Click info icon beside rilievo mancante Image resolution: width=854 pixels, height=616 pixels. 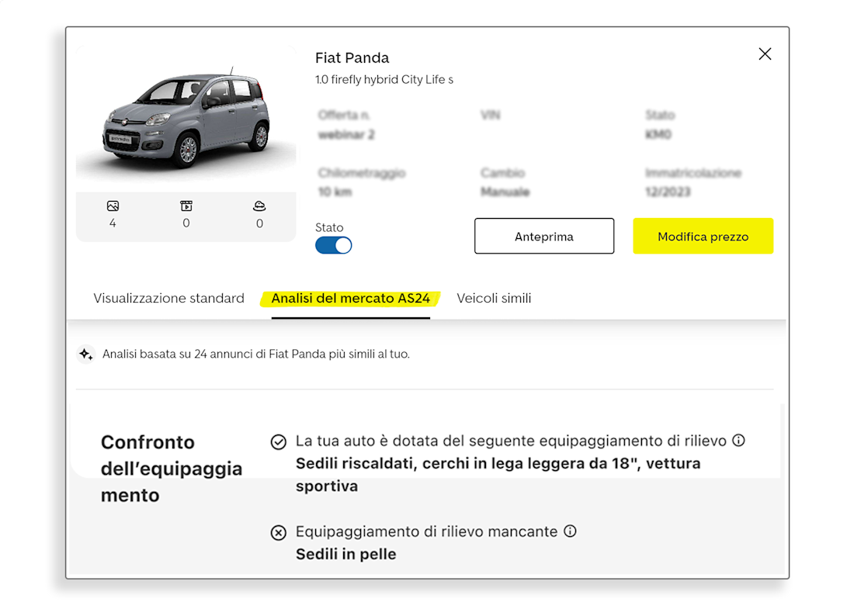[571, 531]
